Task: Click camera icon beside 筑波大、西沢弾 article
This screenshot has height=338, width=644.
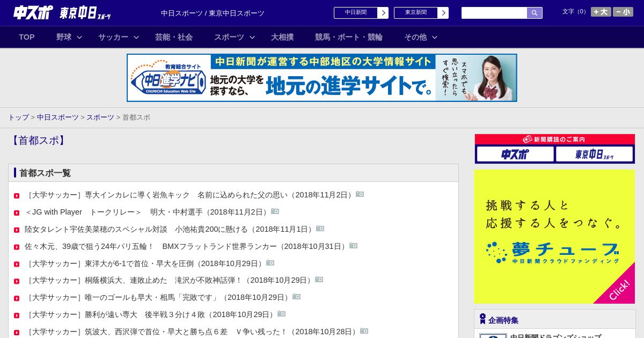Action: 364,331
